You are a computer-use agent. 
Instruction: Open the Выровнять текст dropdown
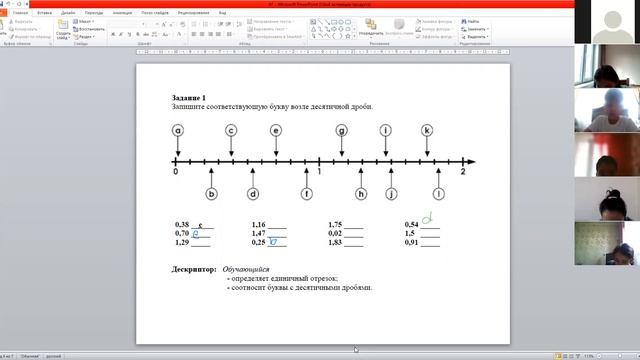coord(266,29)
